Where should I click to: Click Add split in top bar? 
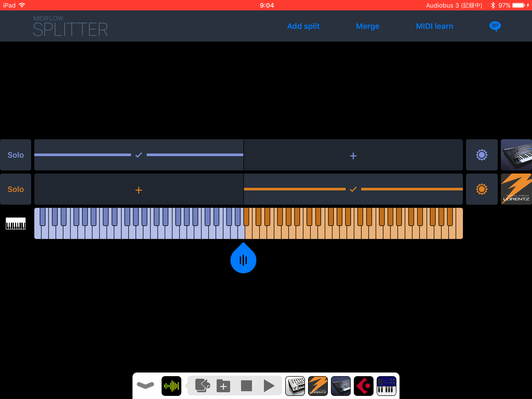tap(303, 26)
